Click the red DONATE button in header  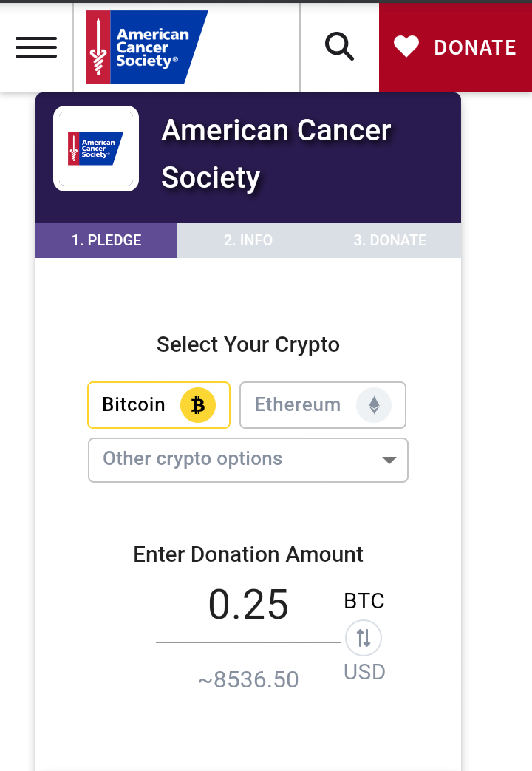455,47
